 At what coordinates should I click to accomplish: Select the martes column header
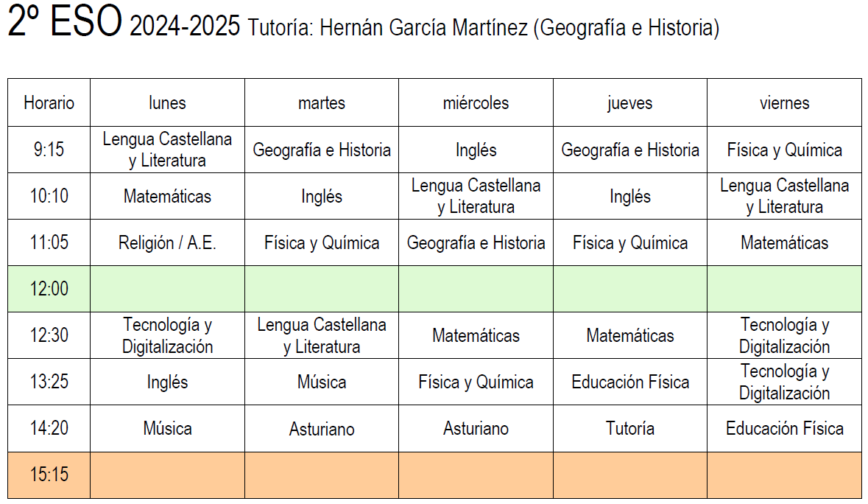tap(322, 103)
